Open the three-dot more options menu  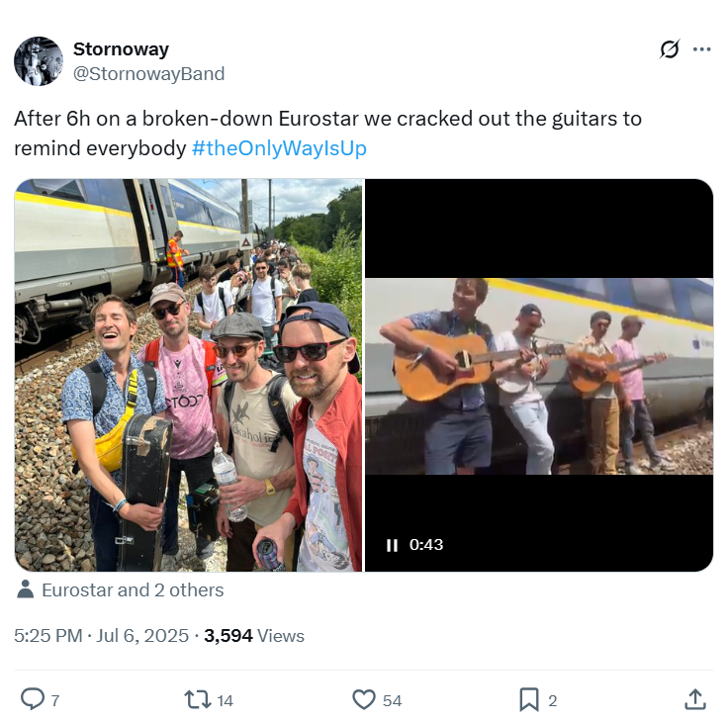702,49
